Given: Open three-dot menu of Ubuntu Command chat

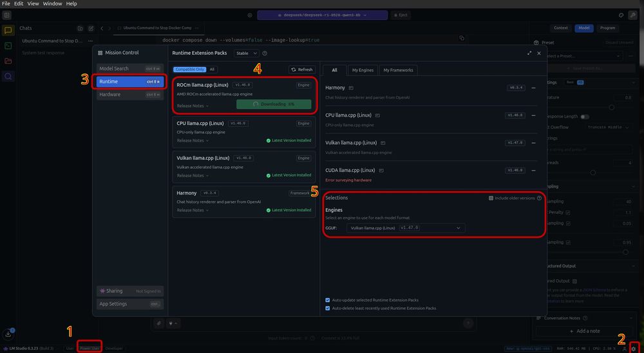Looking at the screenshot, I should (90, 41).
